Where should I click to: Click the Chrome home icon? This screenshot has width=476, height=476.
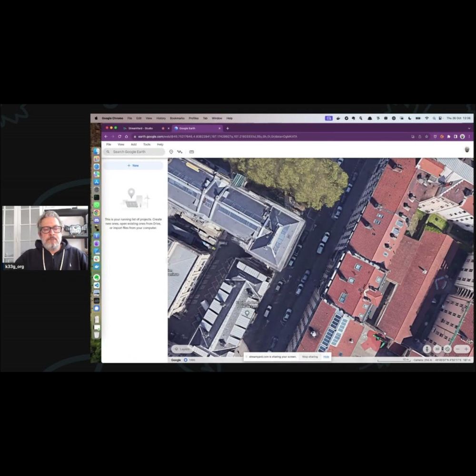pyautogui.click(x=126, y=137)
